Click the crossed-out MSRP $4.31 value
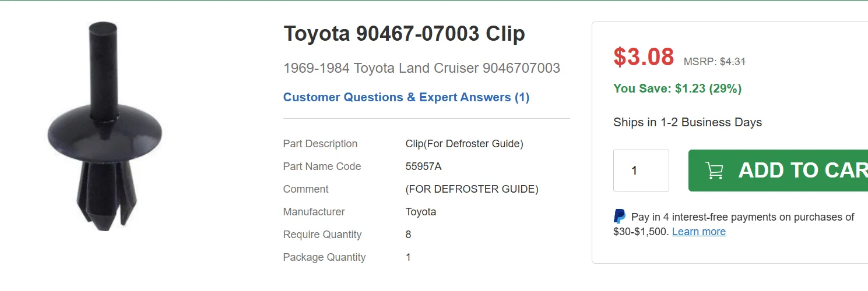The image size is (868, 291). pos(733,61)
